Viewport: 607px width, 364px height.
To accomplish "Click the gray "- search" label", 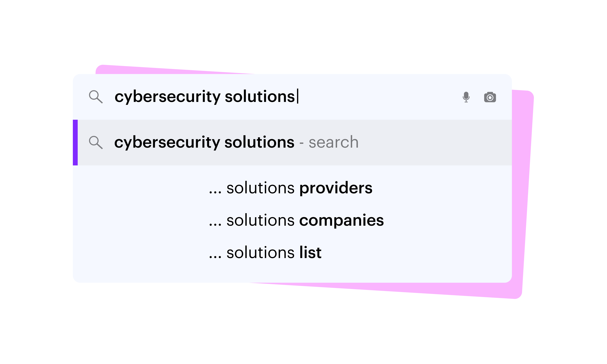I will pyautogui.click(x=329, y=142).
